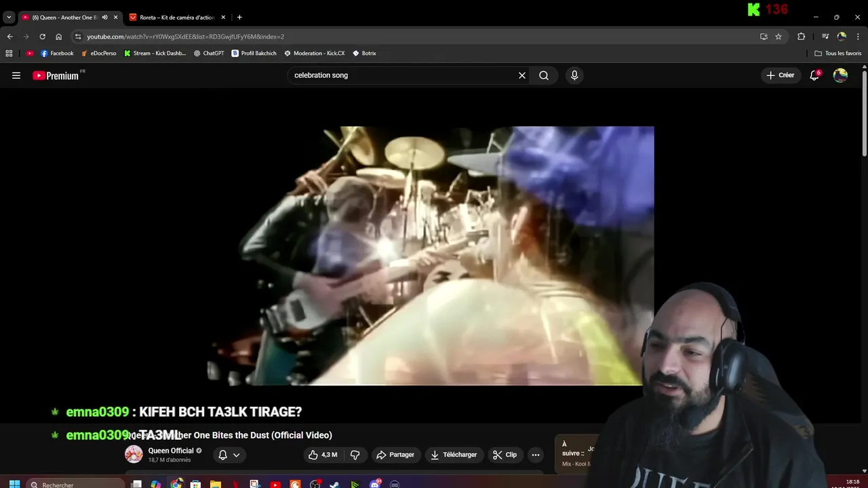
Task: Install the app from address bar icon
Action: (764, 37)
